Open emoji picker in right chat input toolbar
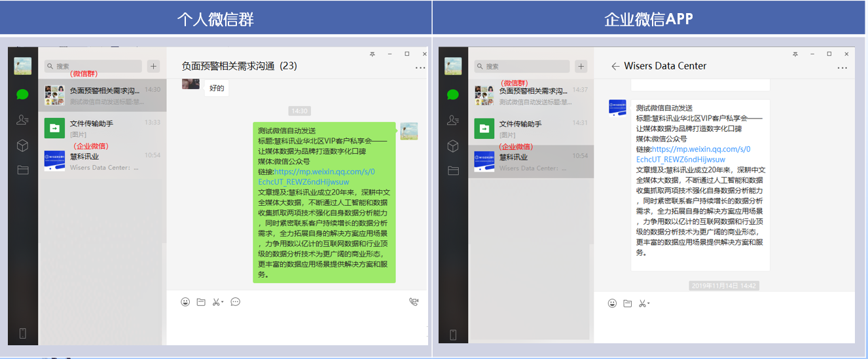 612,303
